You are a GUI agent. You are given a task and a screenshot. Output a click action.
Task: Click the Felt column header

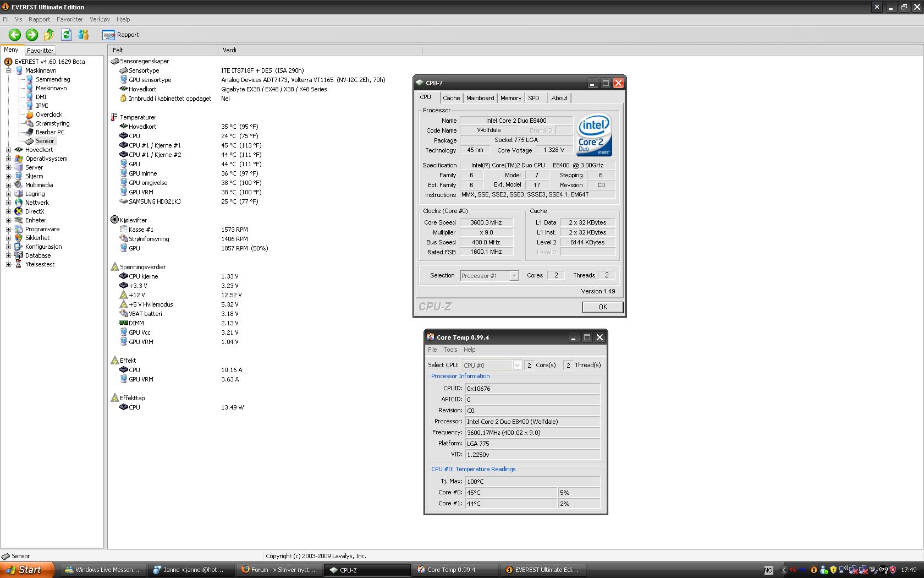click(163, 50)
